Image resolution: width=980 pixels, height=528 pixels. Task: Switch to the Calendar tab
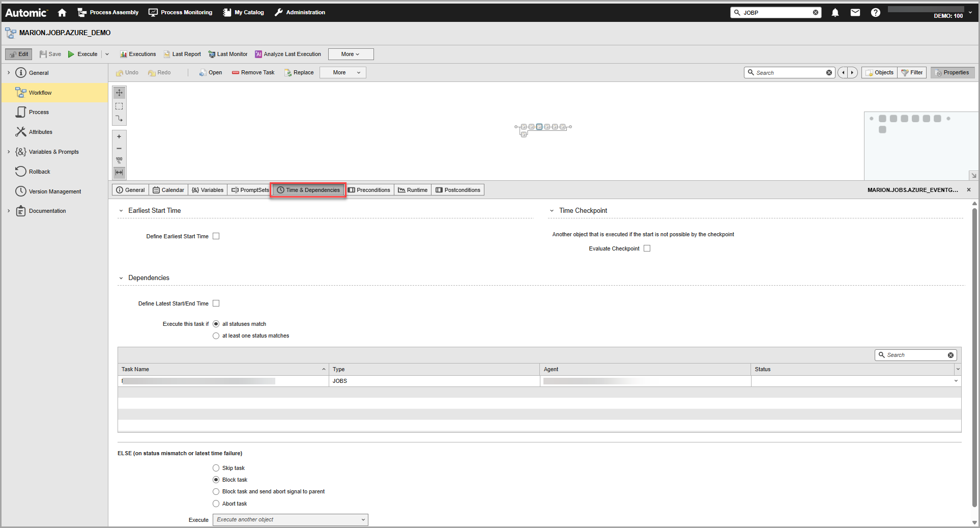pyautogui.click(x=168, y=190)
